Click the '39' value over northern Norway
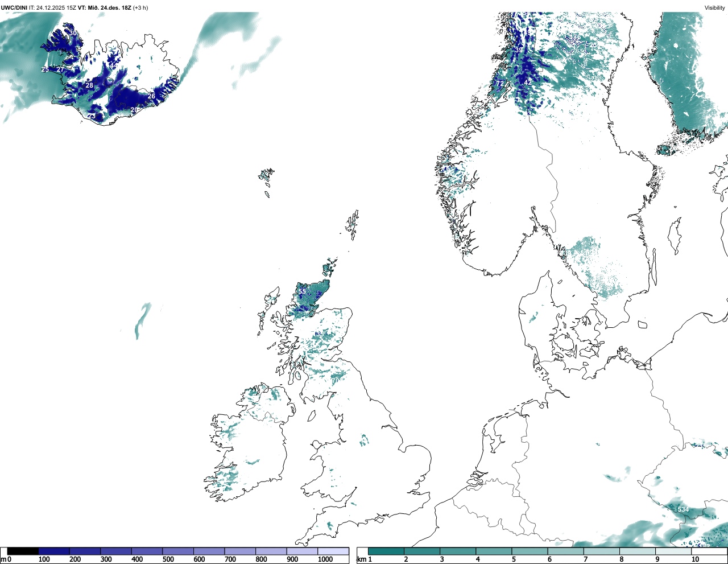The width and height of the screenshot is (728, 564). [518, 50]
